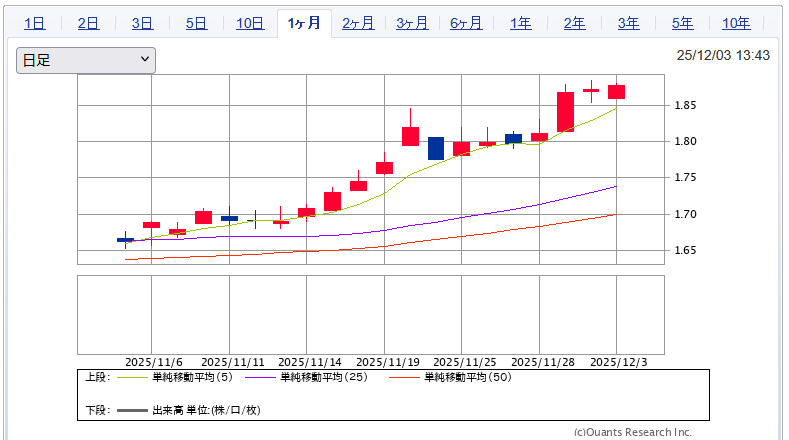Open the 6ヶ月 period tab
The image size is (789, 440).
coord(466,23)
